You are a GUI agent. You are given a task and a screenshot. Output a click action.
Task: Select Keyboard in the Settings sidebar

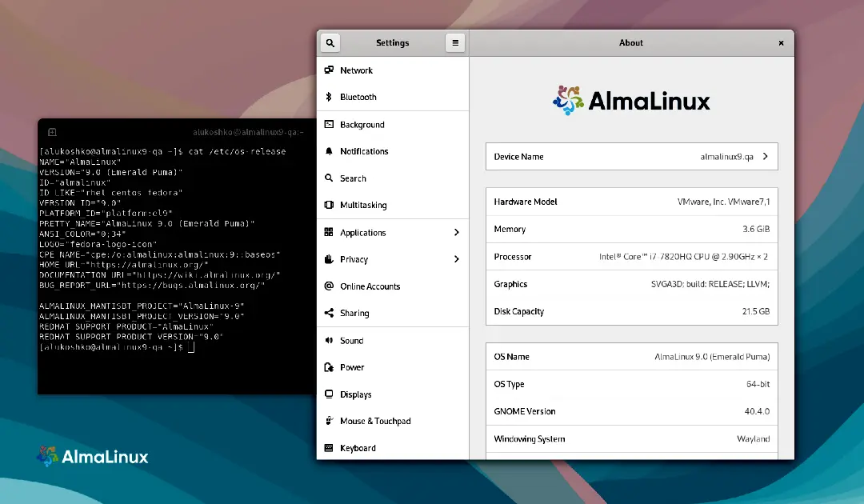[x=330, y=448]
